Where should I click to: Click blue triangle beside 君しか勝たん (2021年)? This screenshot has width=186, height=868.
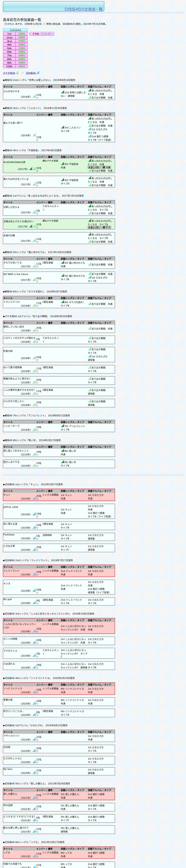(34, 798)
